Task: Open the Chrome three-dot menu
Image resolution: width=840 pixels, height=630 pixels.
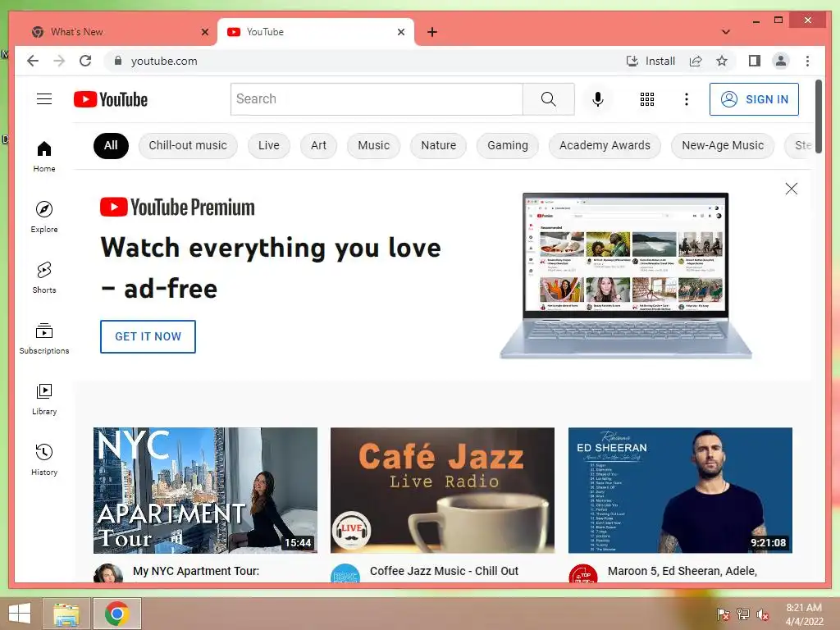Action: pyautogui.click(x=807, y=61)
